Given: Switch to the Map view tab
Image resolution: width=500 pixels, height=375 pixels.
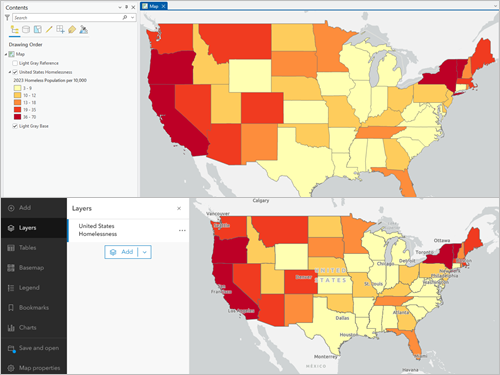Looking at the screenshot, I should (x=154, y=6).
